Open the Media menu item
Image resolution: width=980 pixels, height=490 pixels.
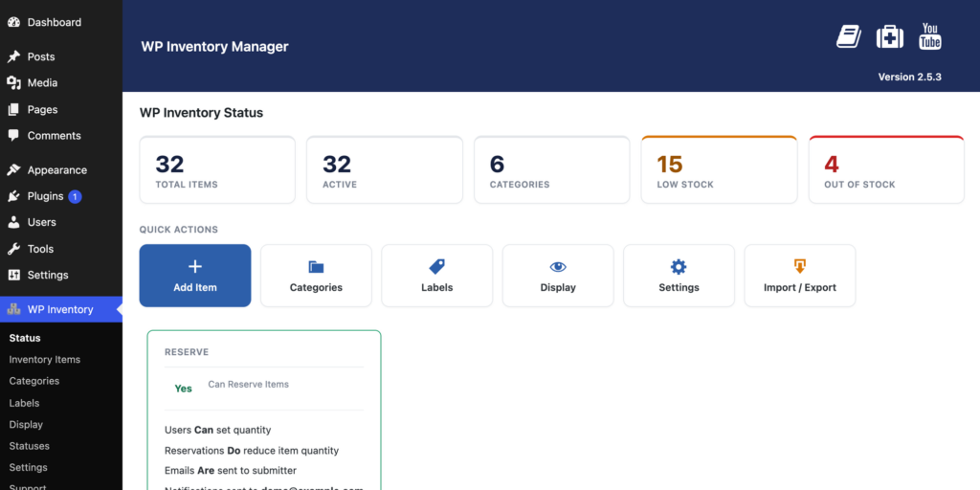[x=42, y=83]
